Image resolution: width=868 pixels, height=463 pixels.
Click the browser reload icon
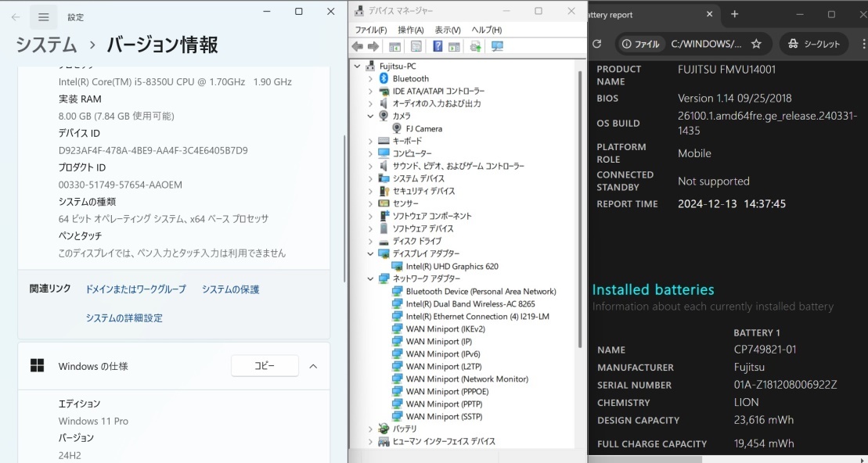596,44
